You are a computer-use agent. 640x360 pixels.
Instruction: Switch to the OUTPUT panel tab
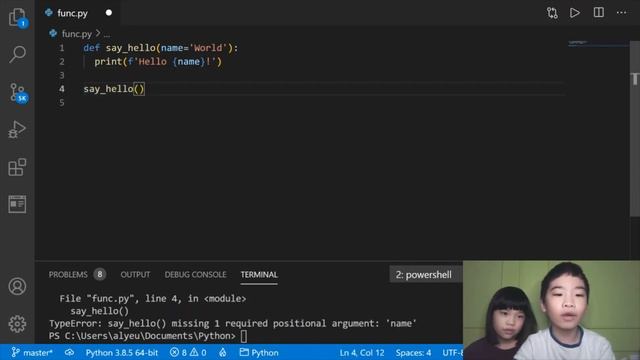135,275
